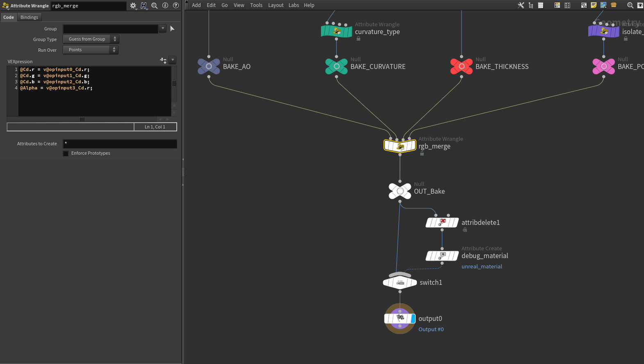Open the Edit menu
Image resolution: width=644 pixels, height=364 pixels.
pyautogui.click(x=211, y=5)
